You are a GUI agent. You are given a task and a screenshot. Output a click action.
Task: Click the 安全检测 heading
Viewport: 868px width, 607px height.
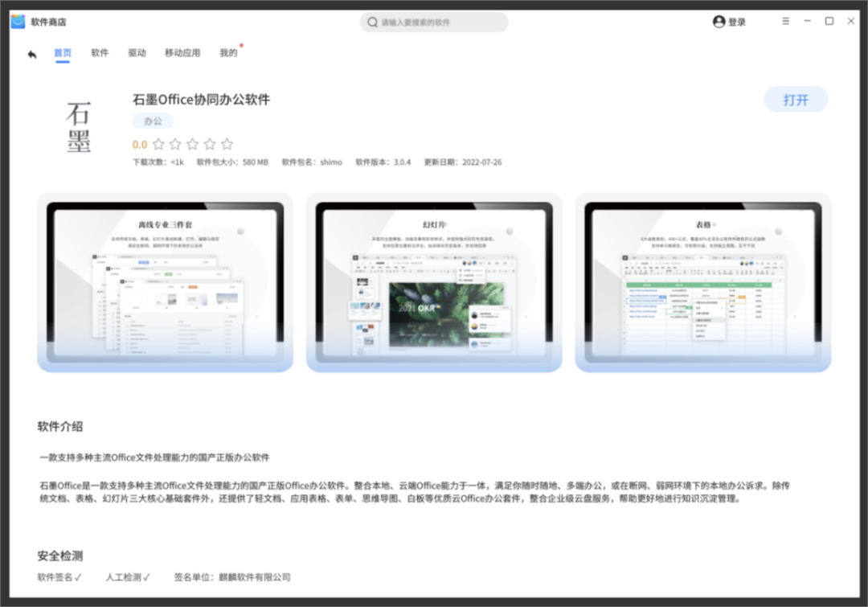coord(59,556)
